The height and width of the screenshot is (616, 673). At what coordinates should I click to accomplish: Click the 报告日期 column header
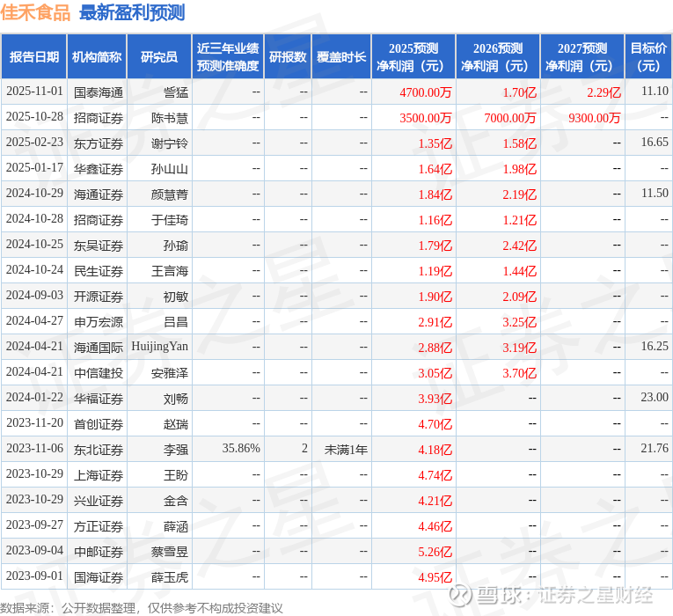34,56
